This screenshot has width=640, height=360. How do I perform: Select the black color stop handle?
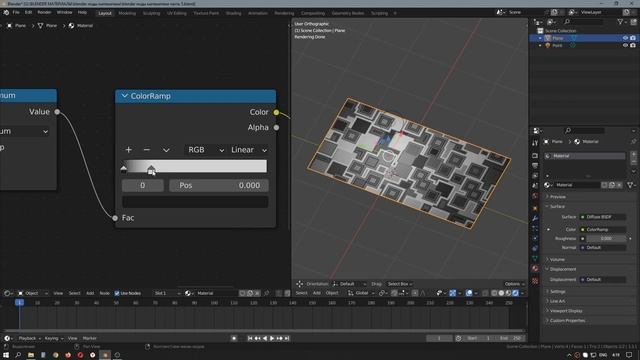124,169
